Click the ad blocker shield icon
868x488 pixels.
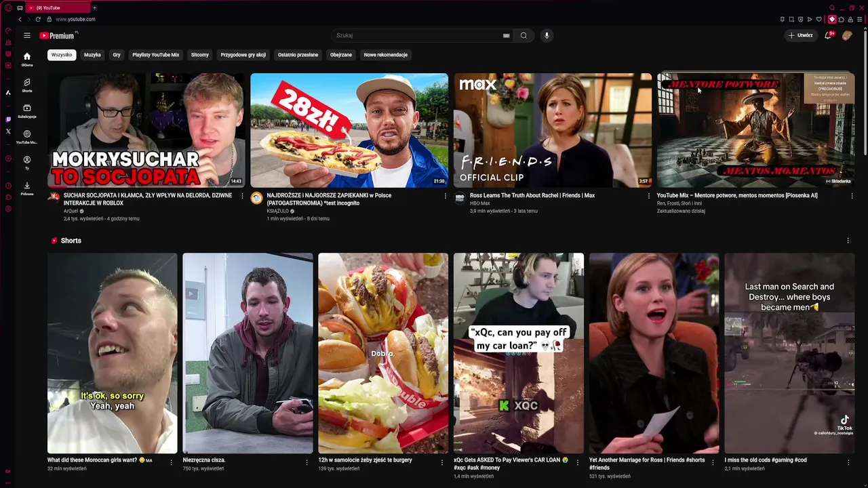800,19
